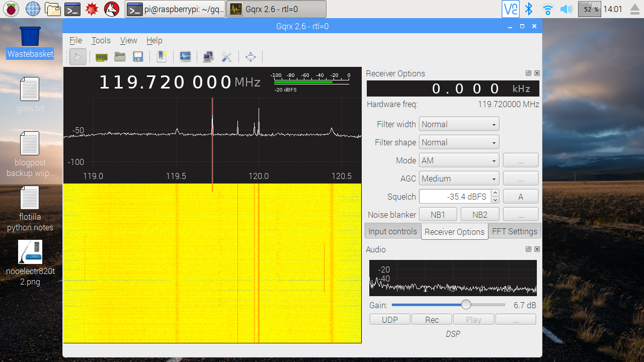Toggle full screen with the arrows icon

[251, 57]
